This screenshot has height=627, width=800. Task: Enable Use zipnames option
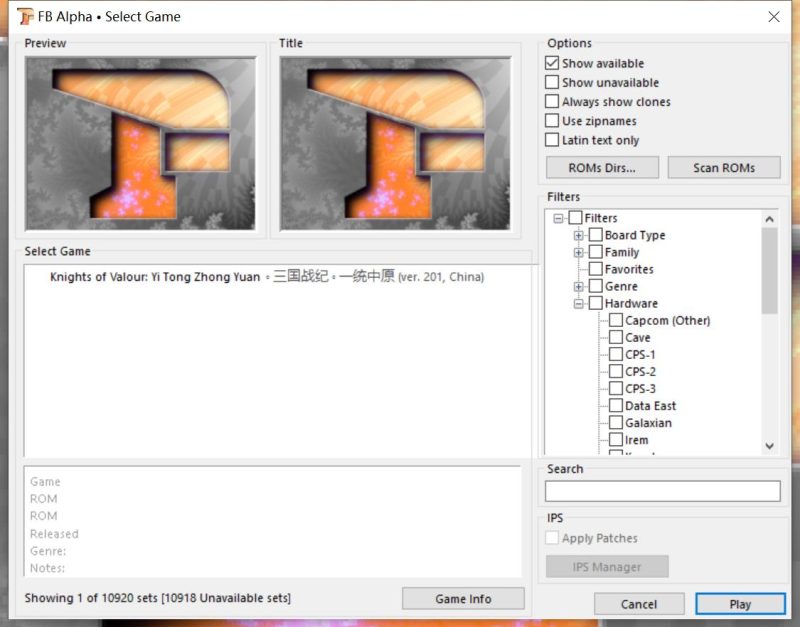552,120
